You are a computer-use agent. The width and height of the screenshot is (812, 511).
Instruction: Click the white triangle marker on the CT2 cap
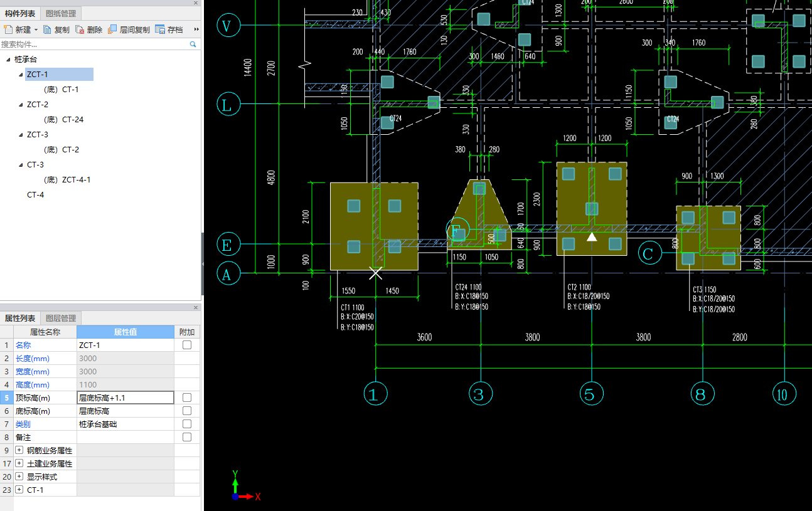click(592, 237)
